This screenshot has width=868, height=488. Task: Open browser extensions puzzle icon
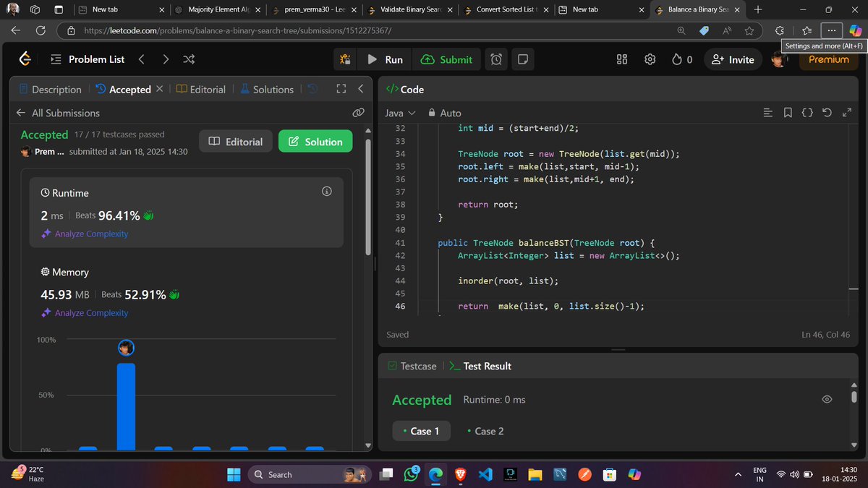tap(779, 30)
